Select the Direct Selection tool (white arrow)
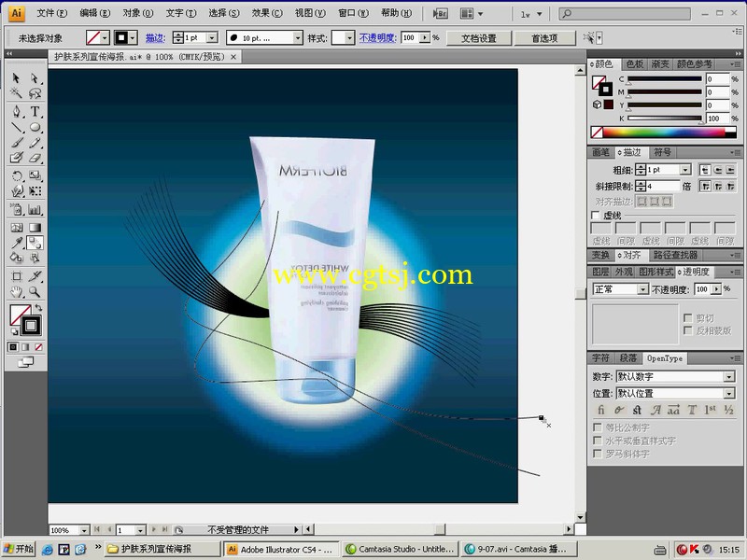 [35, 77]
